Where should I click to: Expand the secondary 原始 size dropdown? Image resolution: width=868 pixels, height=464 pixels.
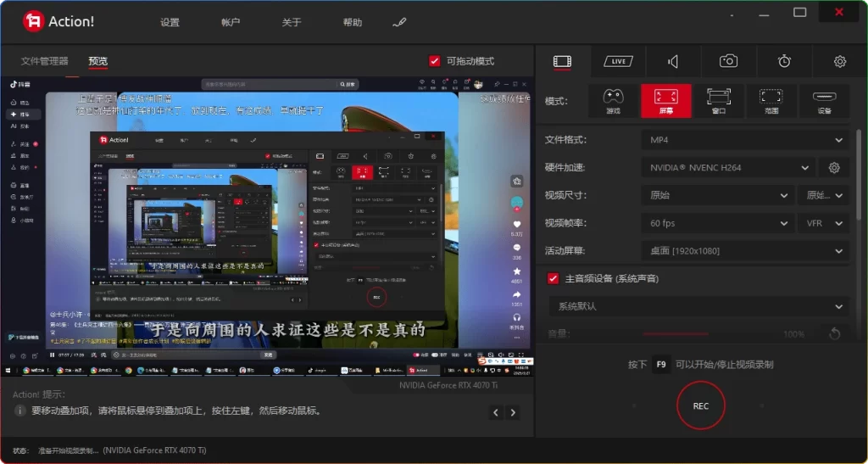click(824, 195)
